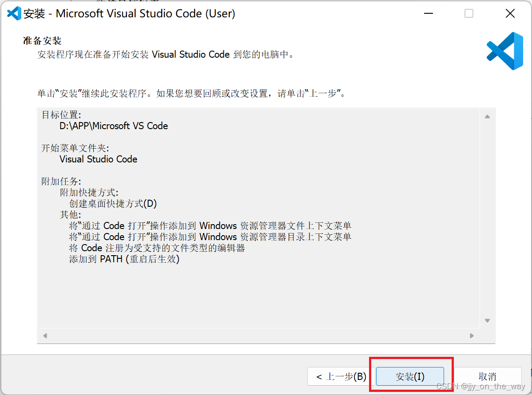
Task: Click the 附加任务: heading
Action: coord(61,182)
